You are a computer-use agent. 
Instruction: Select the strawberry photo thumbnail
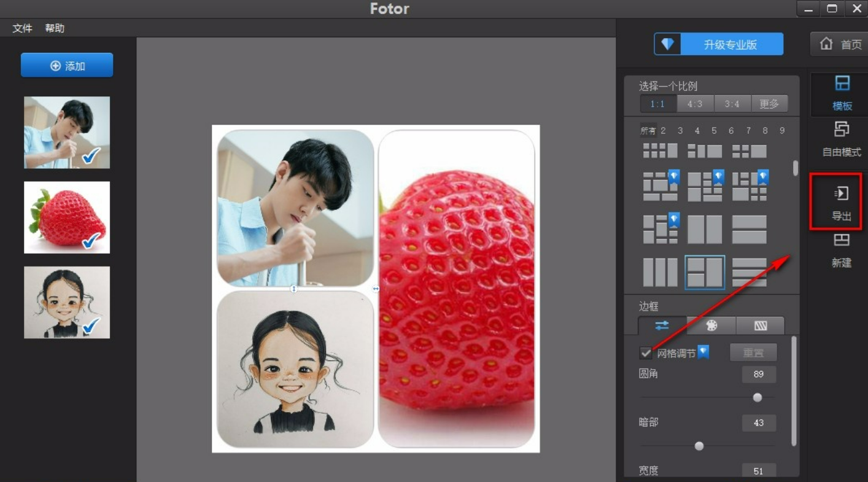click(67, 217)
